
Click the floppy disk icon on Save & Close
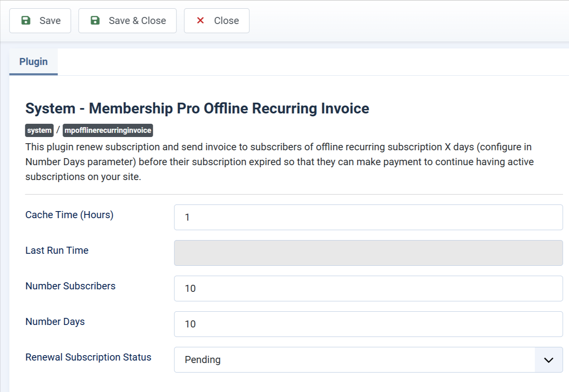[95, 20]
